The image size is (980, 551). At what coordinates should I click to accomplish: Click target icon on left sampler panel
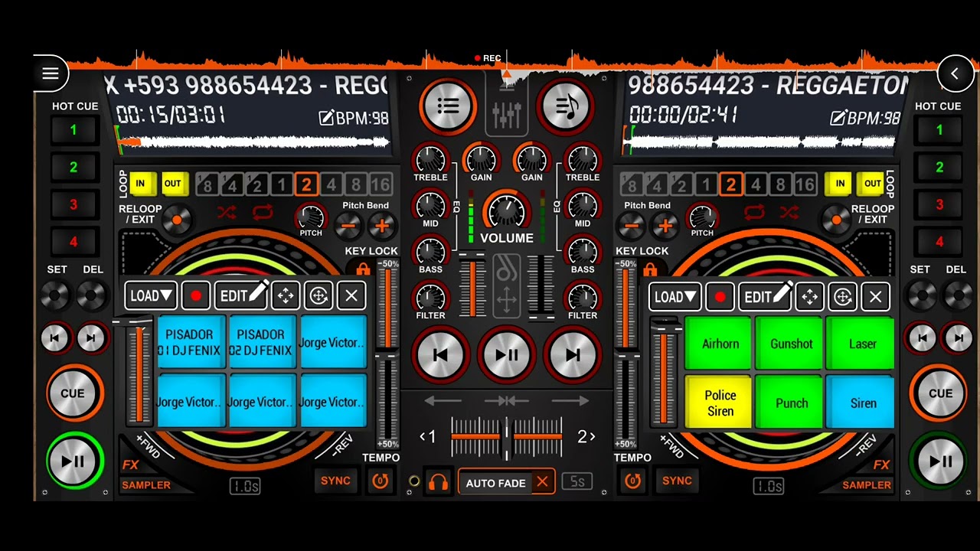(318, 295)
